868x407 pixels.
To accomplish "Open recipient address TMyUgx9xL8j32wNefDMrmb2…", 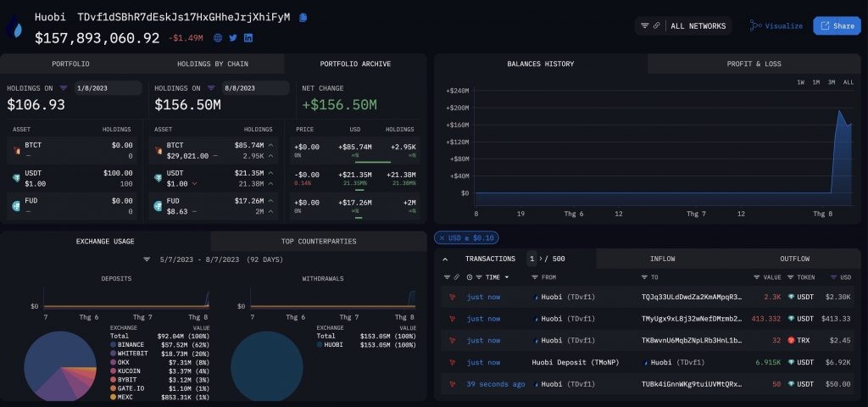I will tap(691, 319).
